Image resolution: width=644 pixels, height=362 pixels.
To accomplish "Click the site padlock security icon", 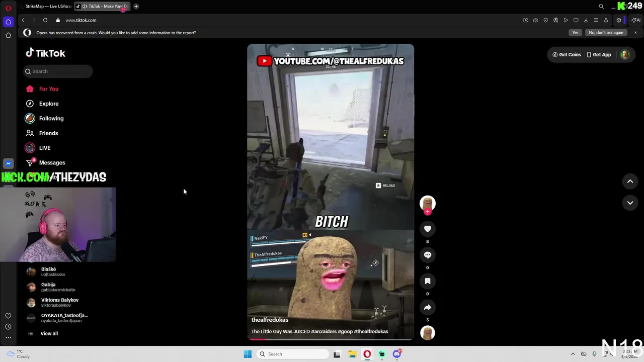I will (58, 20).
